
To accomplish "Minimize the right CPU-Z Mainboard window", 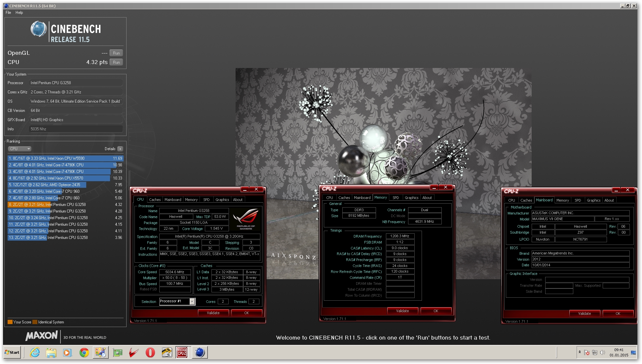I will [616, 190].
